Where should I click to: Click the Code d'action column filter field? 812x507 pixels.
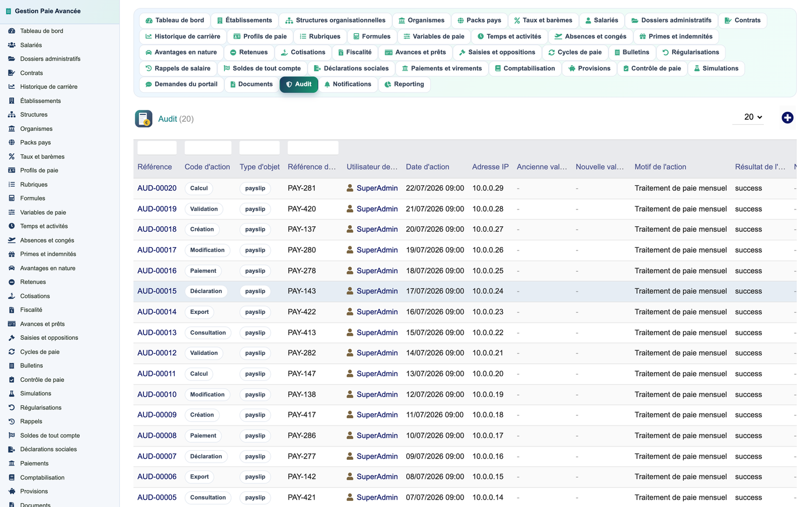coord(208,148)
